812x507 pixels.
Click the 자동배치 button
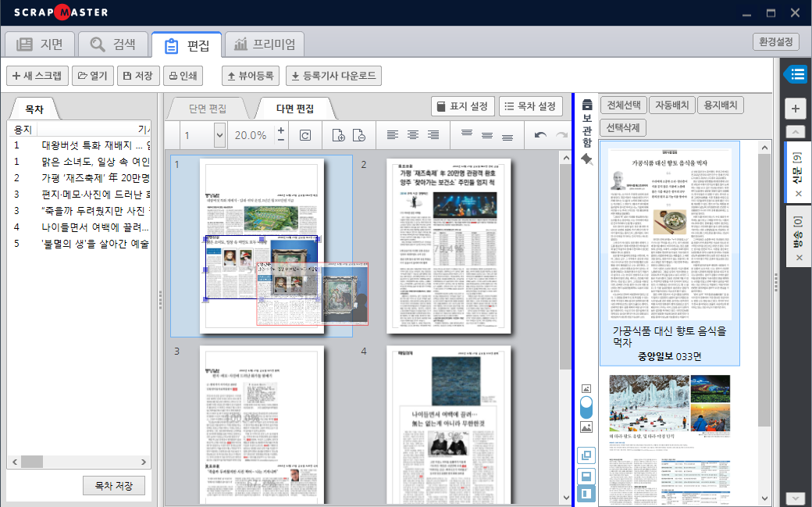click(x=671, y=105)
